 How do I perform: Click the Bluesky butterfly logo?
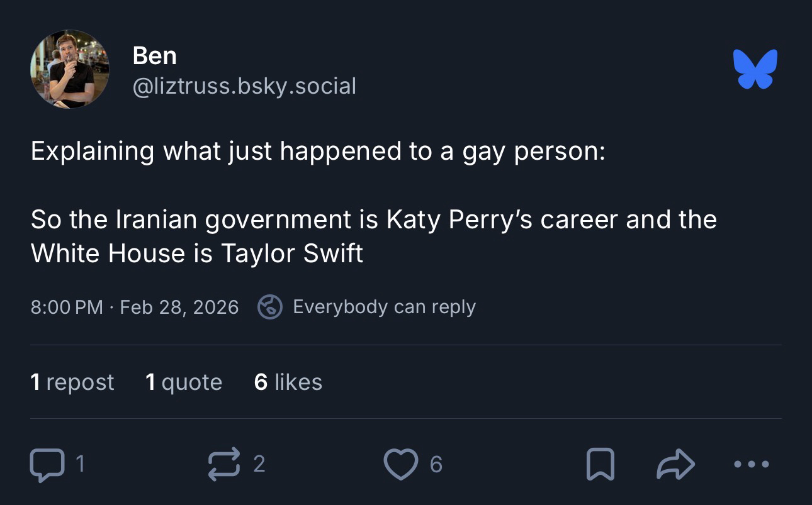(x=755, y=69)
